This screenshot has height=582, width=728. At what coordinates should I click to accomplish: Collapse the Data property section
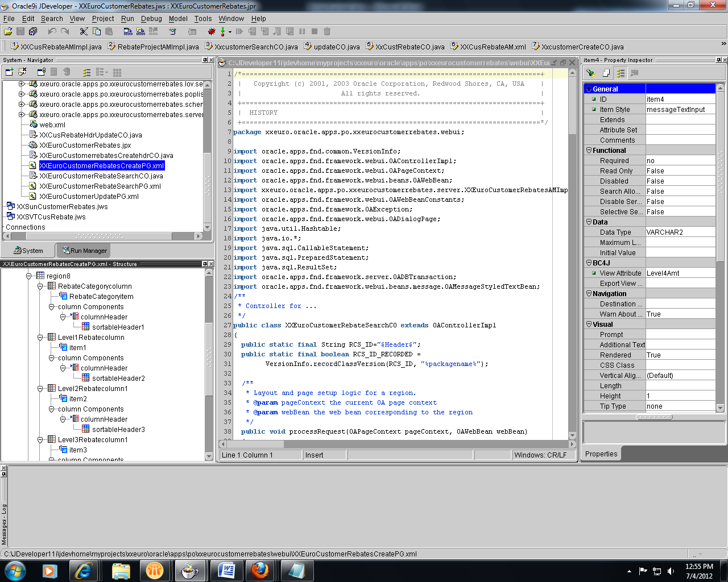[589, 222]
